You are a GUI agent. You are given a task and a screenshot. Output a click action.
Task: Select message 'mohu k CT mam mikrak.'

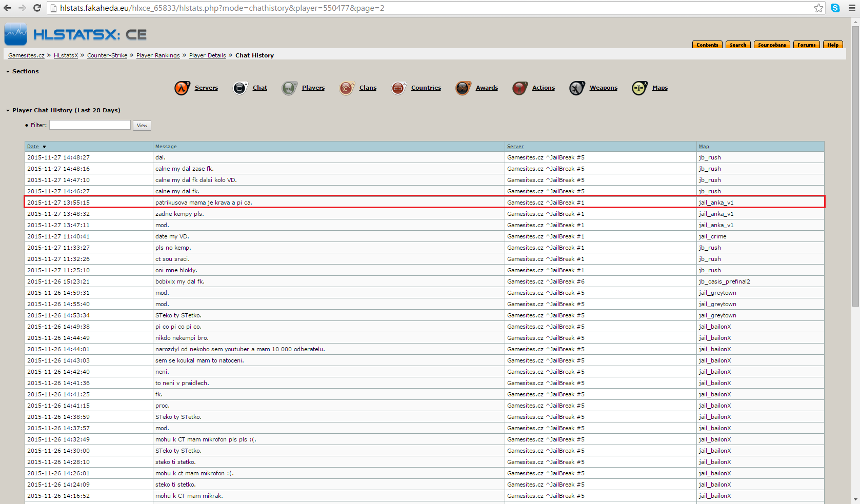point(189,496)
